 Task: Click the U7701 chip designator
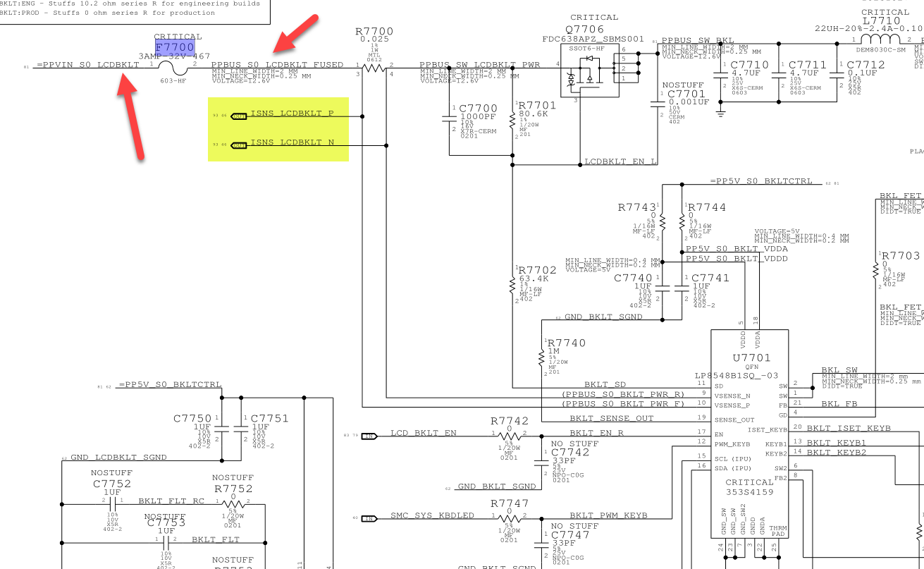(751, 358)
